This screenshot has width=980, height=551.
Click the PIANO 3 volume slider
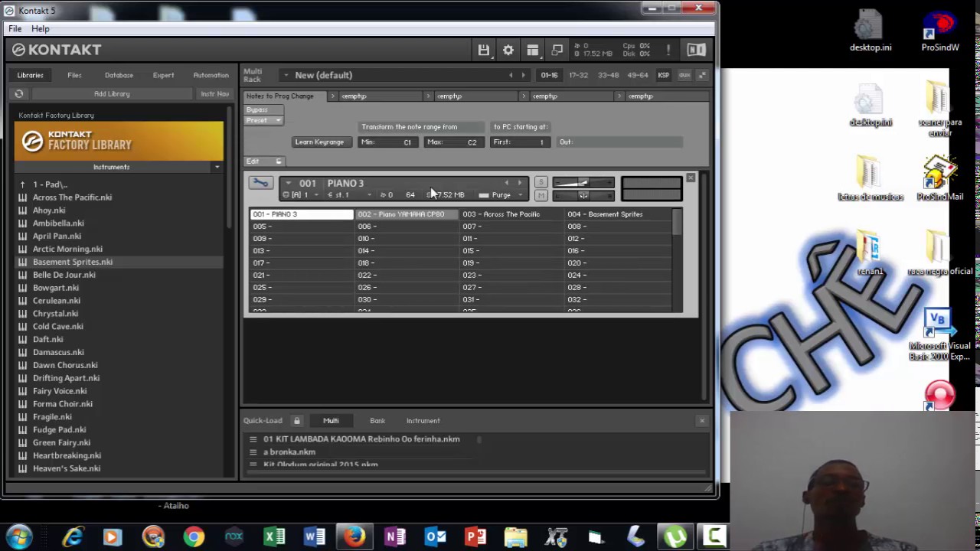[x=583, y=183]
